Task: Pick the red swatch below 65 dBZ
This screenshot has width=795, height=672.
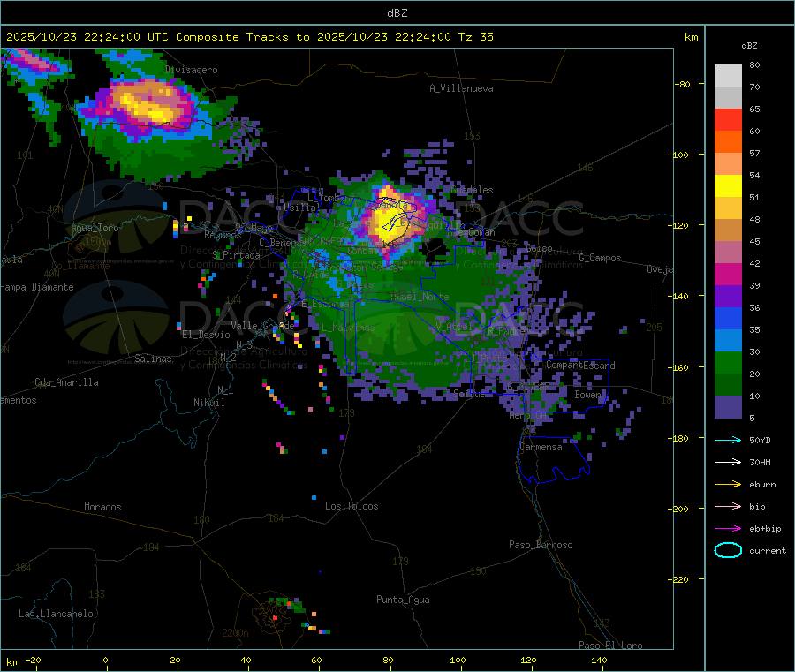Action: point(728,119)
